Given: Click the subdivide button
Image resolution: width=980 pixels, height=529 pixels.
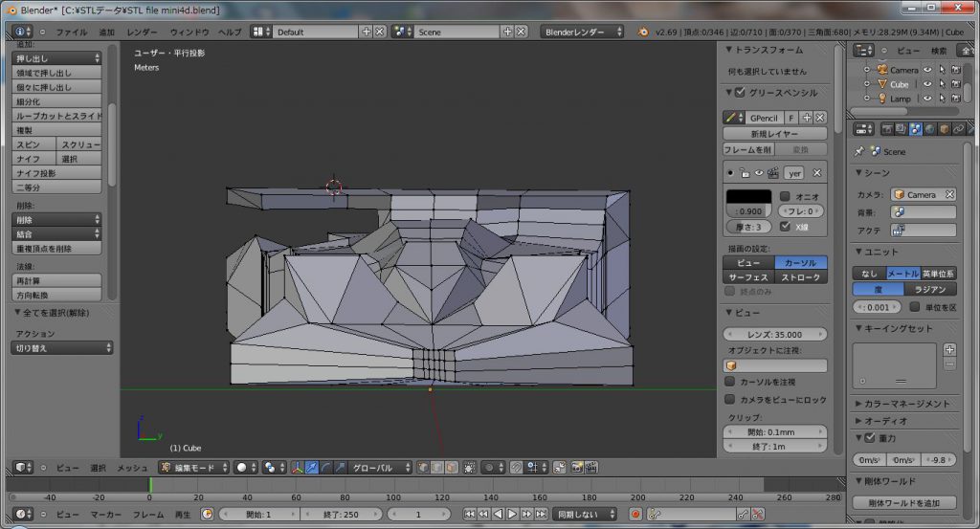Looking at the screenshot, I should (56, 101).
